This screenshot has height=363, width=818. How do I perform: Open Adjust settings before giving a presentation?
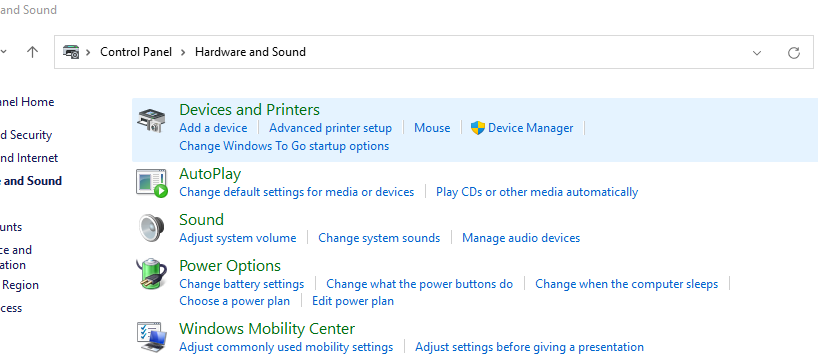click(530, 347)
